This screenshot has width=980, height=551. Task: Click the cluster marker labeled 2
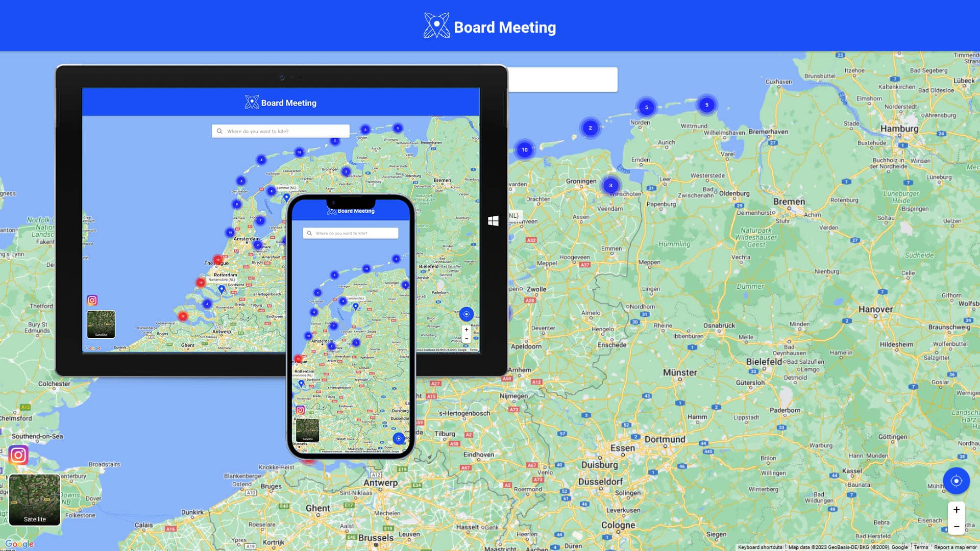(x=590, y=128)
